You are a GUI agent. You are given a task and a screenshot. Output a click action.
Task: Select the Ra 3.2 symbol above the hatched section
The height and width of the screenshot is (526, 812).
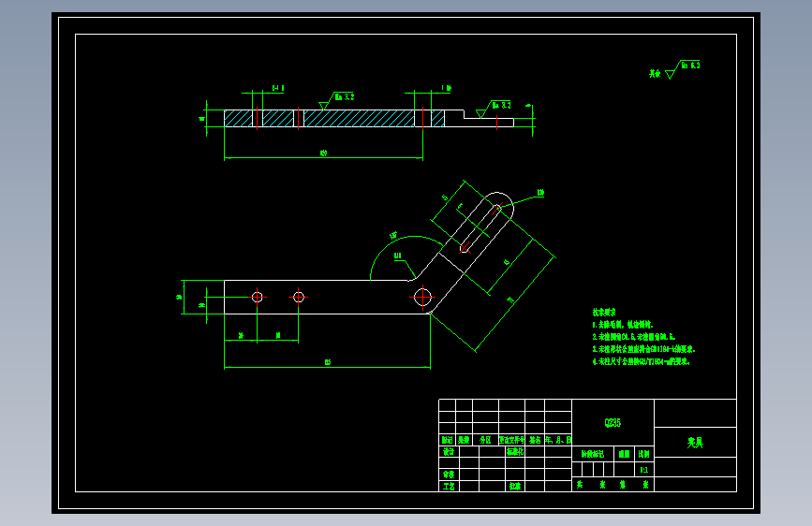click(x=336, y=101)
